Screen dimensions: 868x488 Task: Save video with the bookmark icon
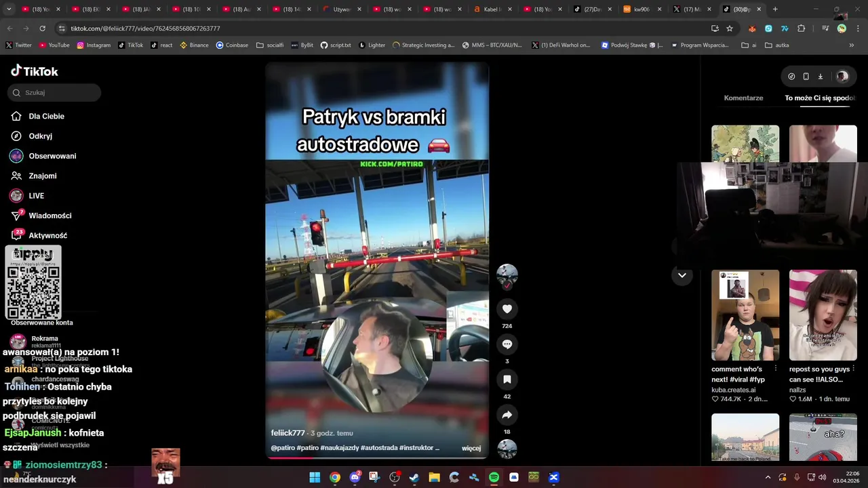click(x=507, y=380)
